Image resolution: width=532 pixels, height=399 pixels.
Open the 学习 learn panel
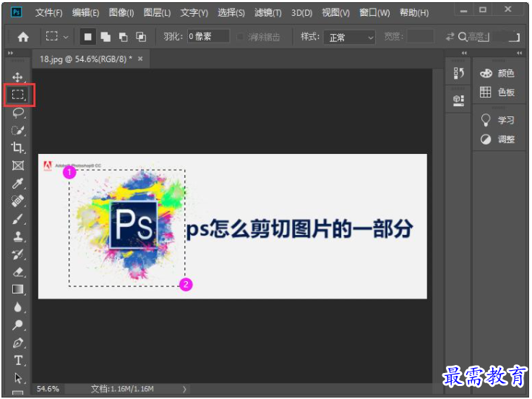pyautogui.click(x=497, y=120)
